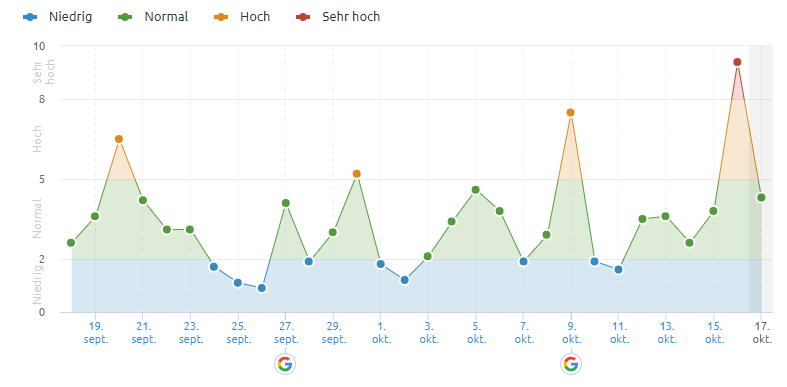The width and height of the screenshot is (787, 387).
Task: Select the red Sehr hoch peak data point
Action: (737, 62)
